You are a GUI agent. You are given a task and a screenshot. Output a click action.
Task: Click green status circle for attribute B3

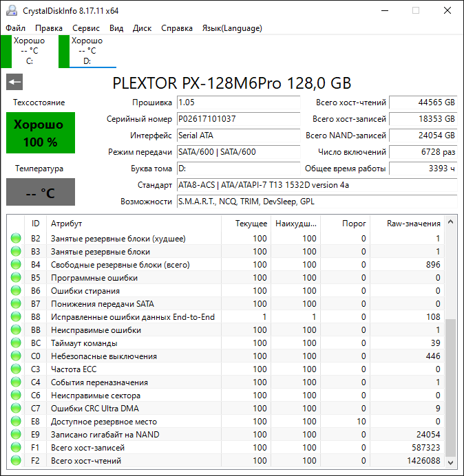coord(16,251)
